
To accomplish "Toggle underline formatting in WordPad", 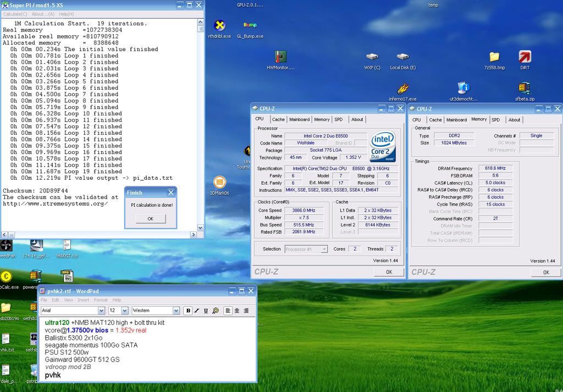I will 206,311.
